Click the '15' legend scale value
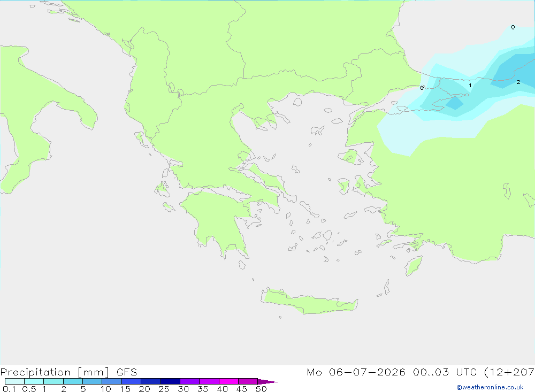Viewport: 535px width, 392px height. point(125,389)
